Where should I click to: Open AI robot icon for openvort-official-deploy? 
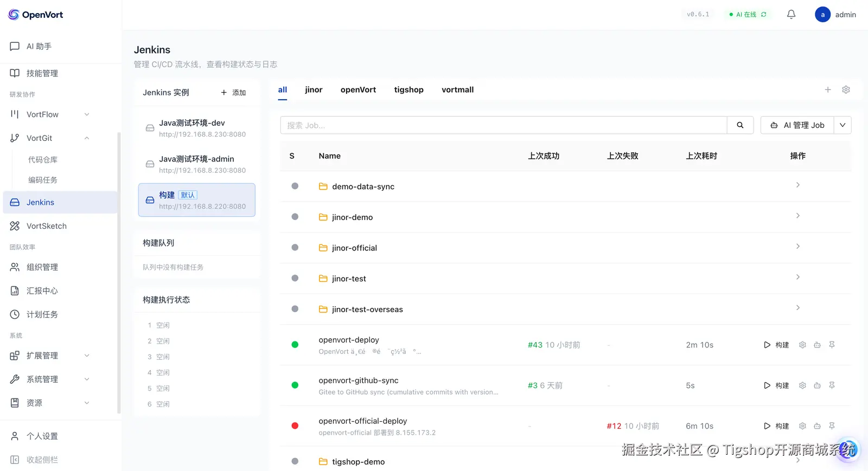[817, 426]
